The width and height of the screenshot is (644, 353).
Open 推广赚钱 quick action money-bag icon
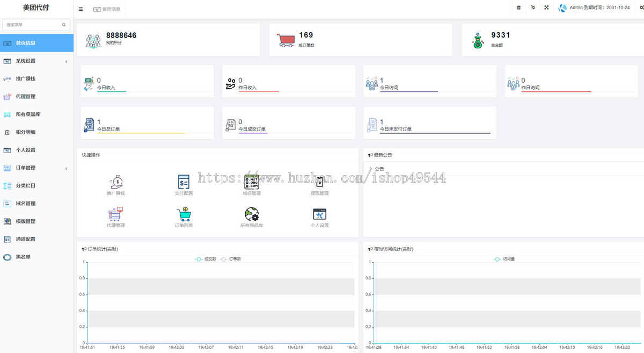tap(116, 181)
